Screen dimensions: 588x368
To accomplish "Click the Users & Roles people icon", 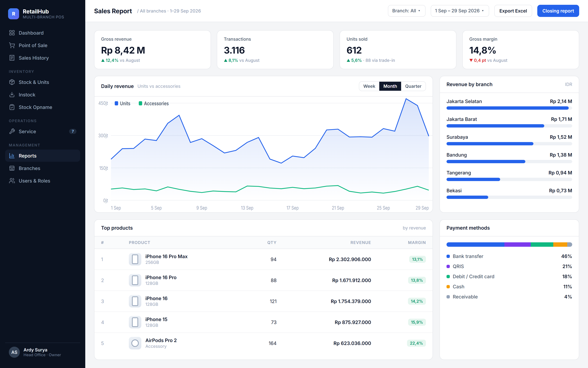I will click(x=12, y=181).
